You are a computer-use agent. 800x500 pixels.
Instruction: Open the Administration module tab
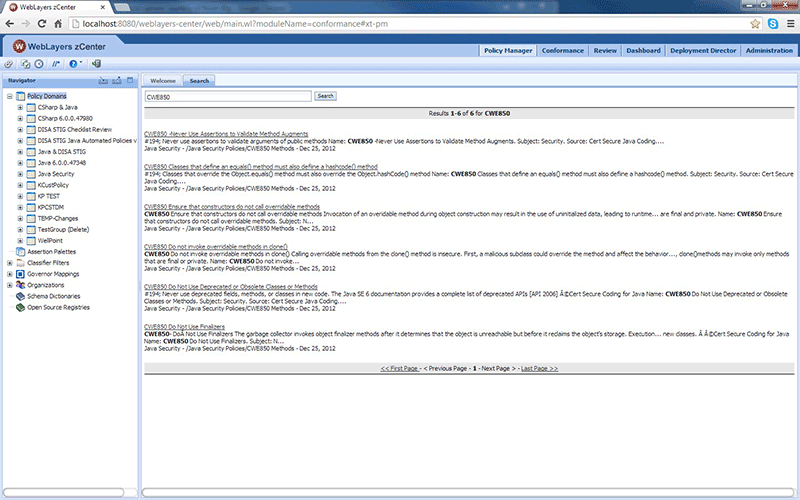769,51
